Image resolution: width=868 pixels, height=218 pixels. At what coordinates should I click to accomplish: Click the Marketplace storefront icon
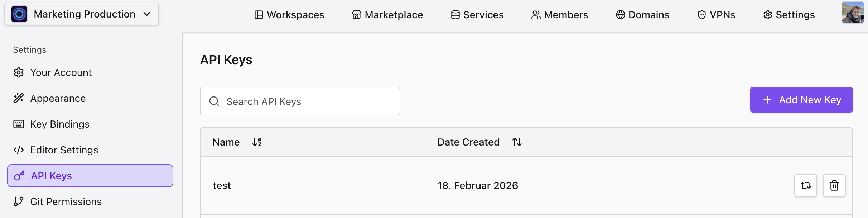(x=356, y=15)
